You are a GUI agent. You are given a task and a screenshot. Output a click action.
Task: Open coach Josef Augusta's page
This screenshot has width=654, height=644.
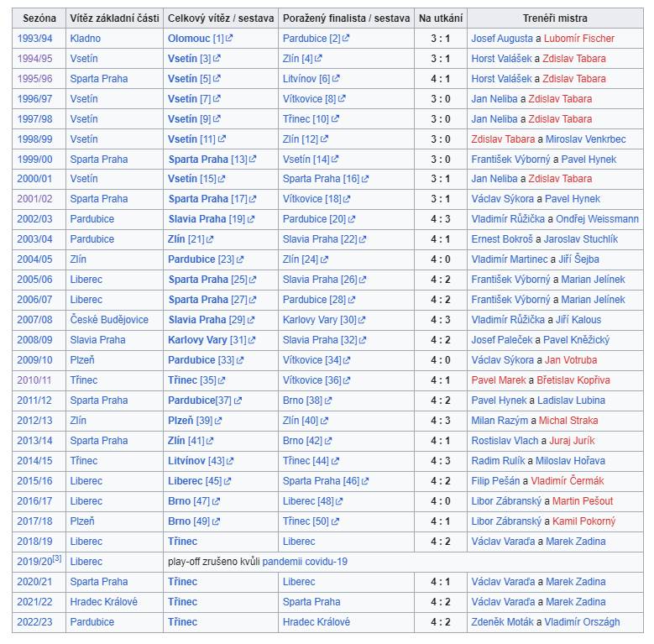pyautogui.click(x=502, y=39)
